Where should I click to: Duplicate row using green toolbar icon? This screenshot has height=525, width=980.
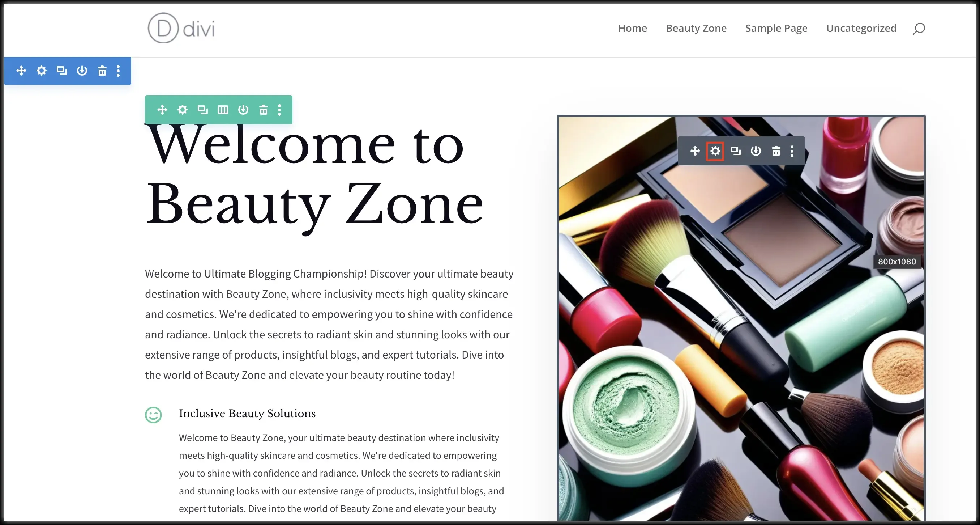point(203,110)
